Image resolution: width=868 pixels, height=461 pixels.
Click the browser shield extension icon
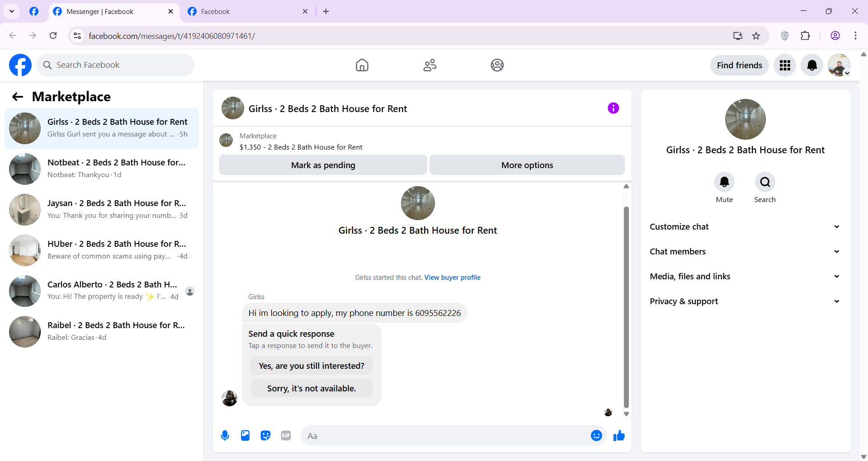pyautogui.click(x=785, y=36)
